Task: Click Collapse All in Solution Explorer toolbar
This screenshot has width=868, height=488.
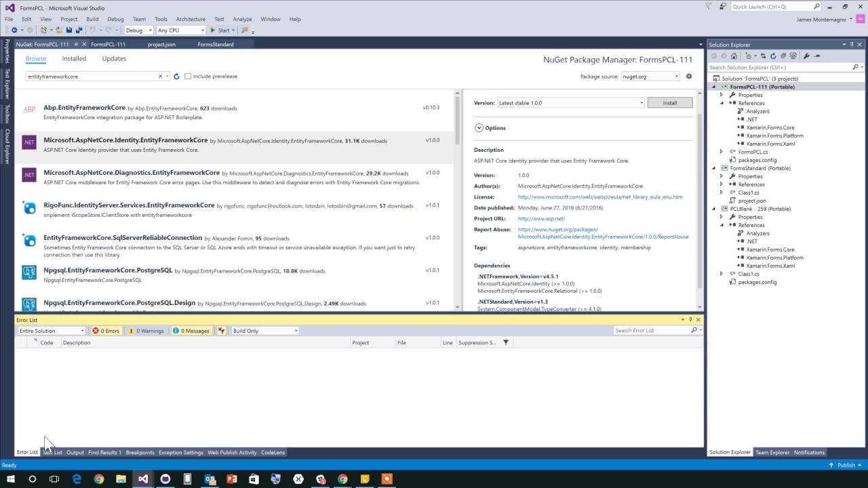Action: [783, 56]
